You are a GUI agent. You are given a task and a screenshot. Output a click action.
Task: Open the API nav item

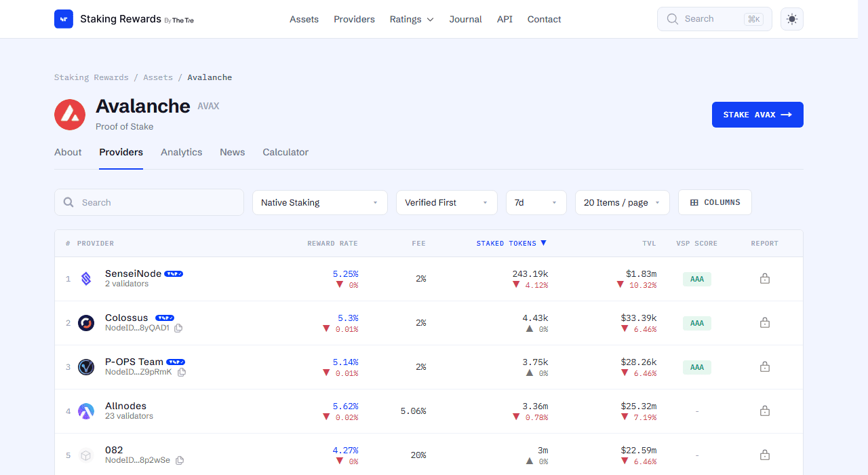point(505,19)
